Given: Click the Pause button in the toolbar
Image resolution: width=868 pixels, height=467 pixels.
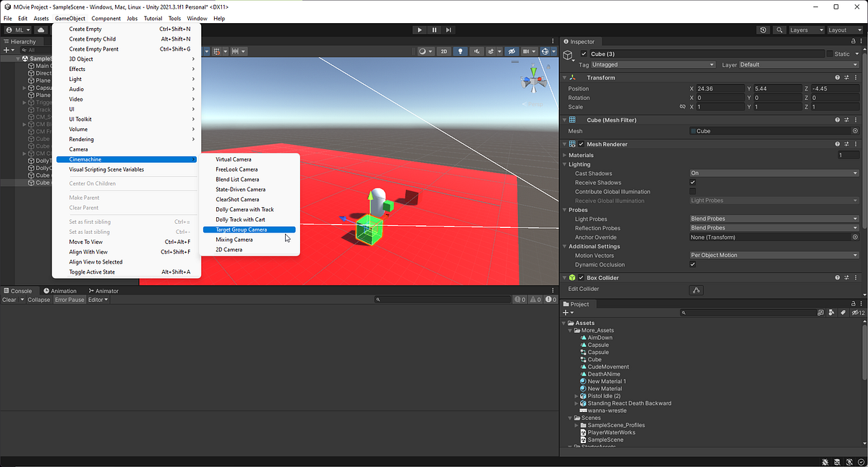Looking at the screenshot, I should coord(434,30).
